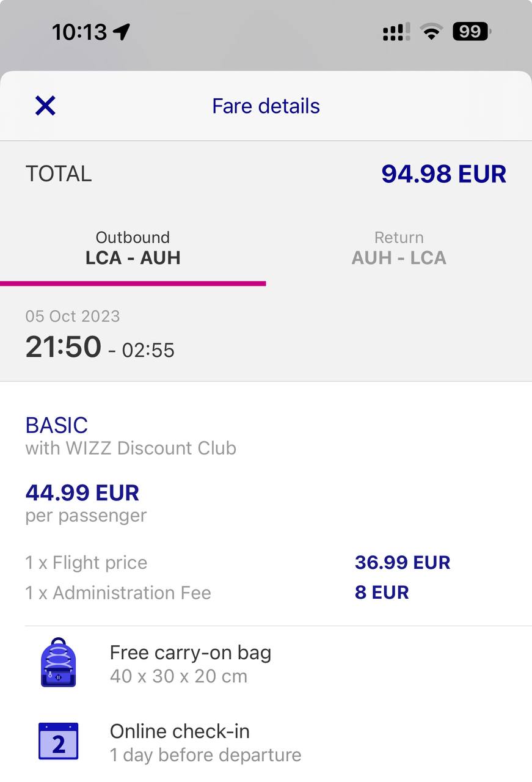Tap the Free carry-on bag label
Viewport: 532px width, 782px height.
pyautogui.click(x=191, y=652)
